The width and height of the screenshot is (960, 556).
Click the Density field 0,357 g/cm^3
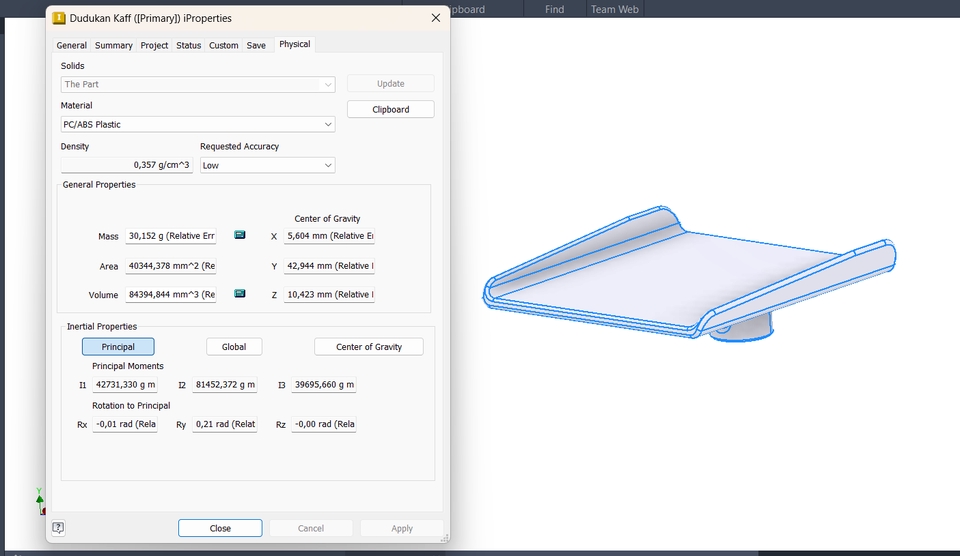tap(127, 165)
